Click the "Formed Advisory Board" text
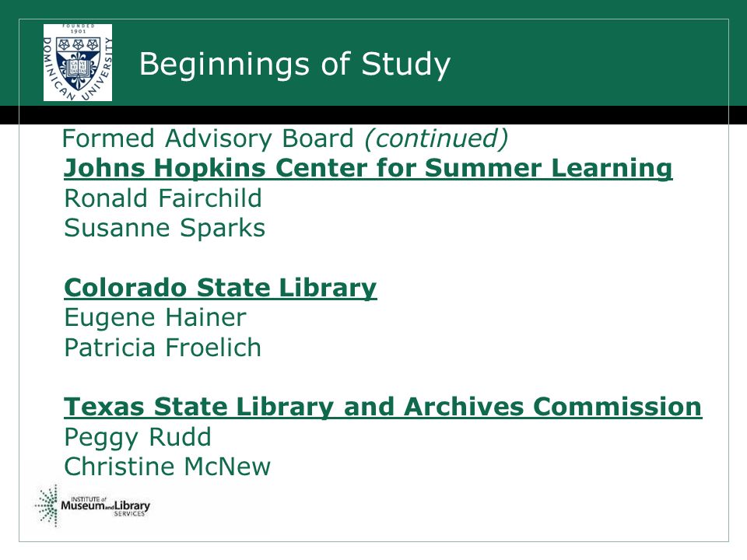747x560 pixels. point(208,139)
